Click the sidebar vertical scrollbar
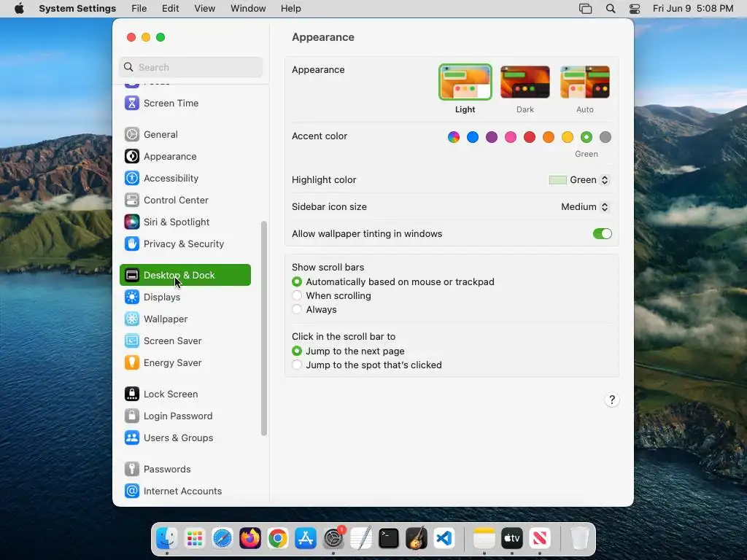 coord(264,329)
